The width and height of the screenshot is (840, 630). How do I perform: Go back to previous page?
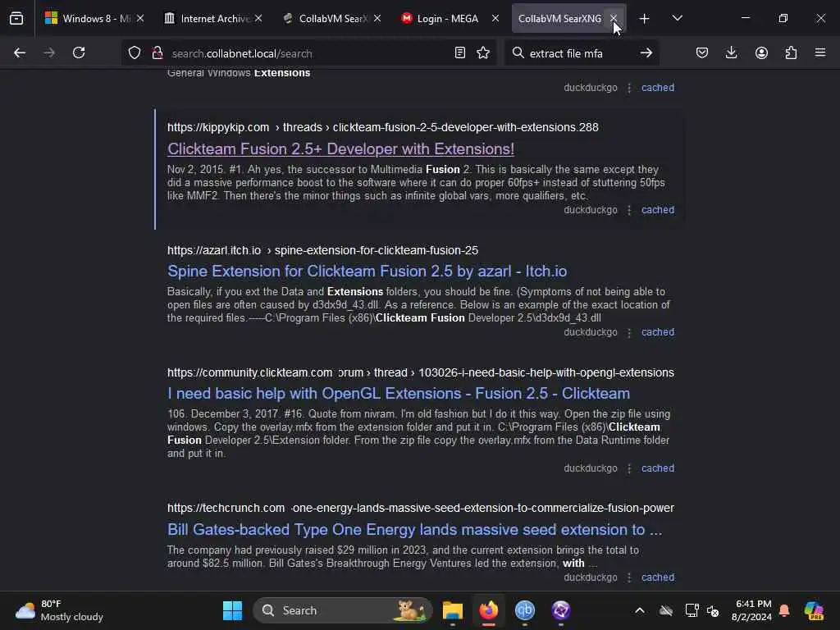pos(20,53)
